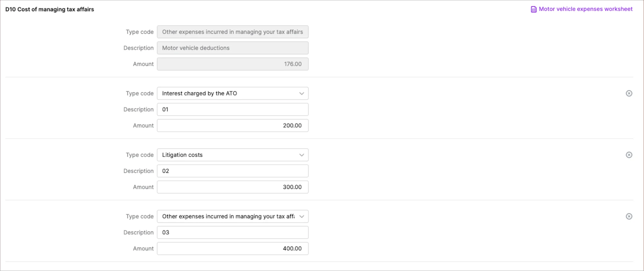Click the worksheet document icon
The width and height of the screenshot is (644, 271).
click(x=533, y=9)
